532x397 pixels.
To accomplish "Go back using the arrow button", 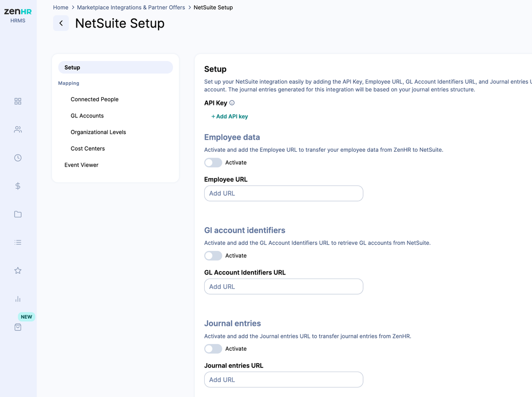I will click(x=61, y=23).
